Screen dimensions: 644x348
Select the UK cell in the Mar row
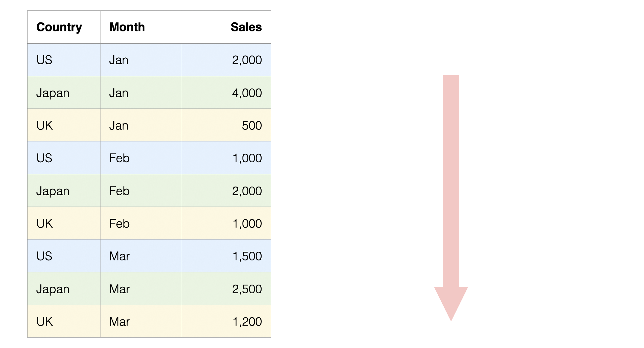pos(45,322)
